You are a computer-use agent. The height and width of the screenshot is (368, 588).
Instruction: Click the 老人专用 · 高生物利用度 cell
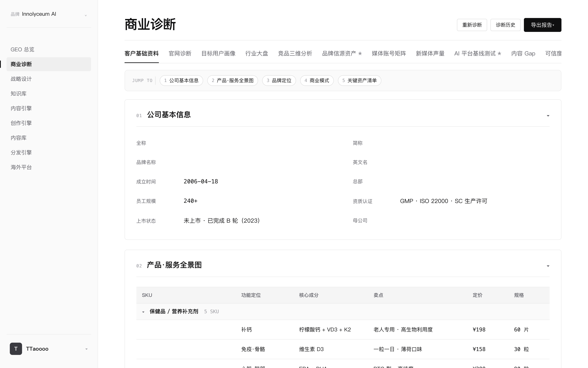click(x=403, y=330)
